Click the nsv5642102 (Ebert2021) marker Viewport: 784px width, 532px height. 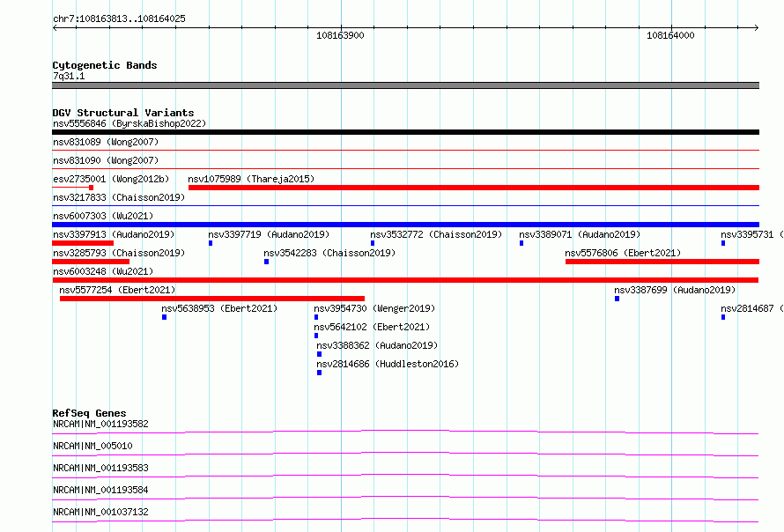tap(316, 336)
